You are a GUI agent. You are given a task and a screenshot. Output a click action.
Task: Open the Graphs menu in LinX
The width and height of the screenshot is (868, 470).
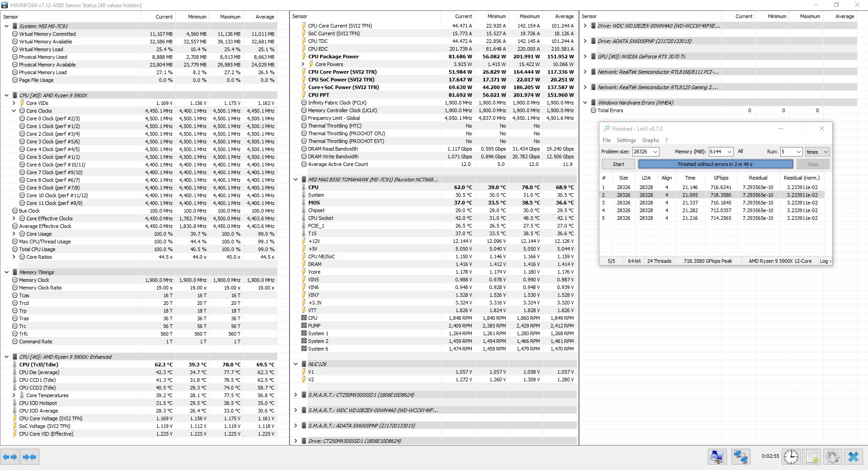pos(650,140)
